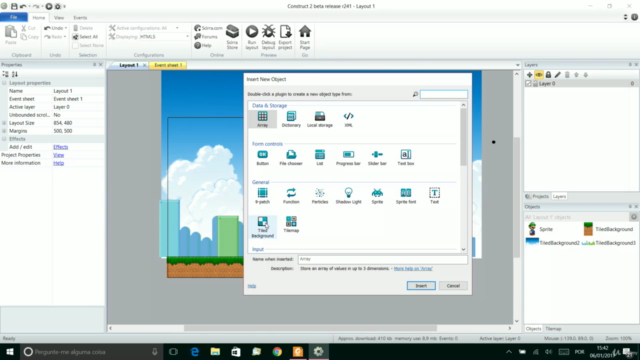Pick the 9-patch plugin
Viewport: 640px width, 360px height.
262,196
